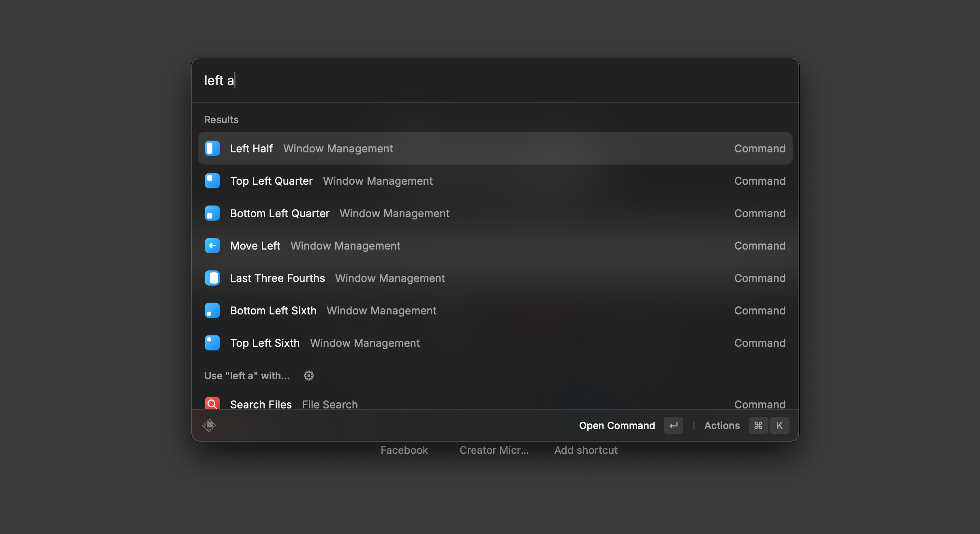980x534 pixels.
Task: Click the Bottom Left Sixth icon
Action: coord(212,310)
